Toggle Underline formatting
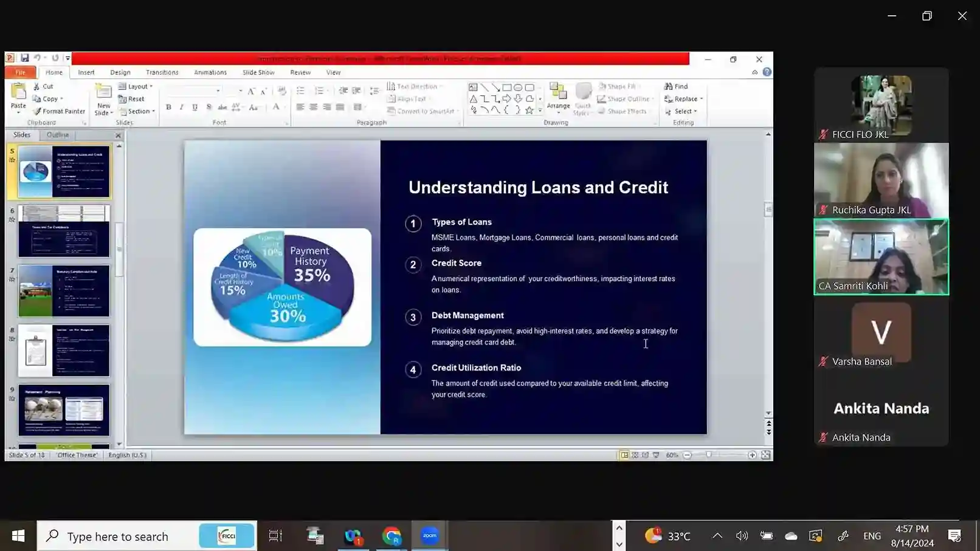 tap(195, 108)
